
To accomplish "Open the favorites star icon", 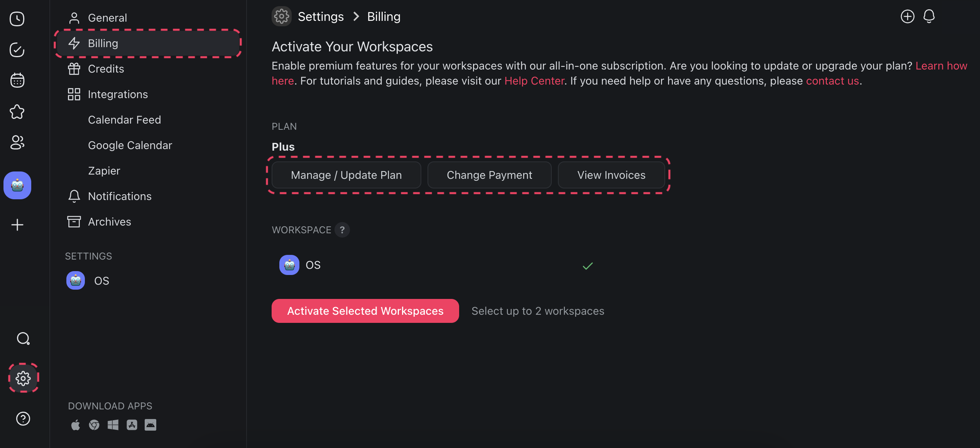I will tap(17, 112).
